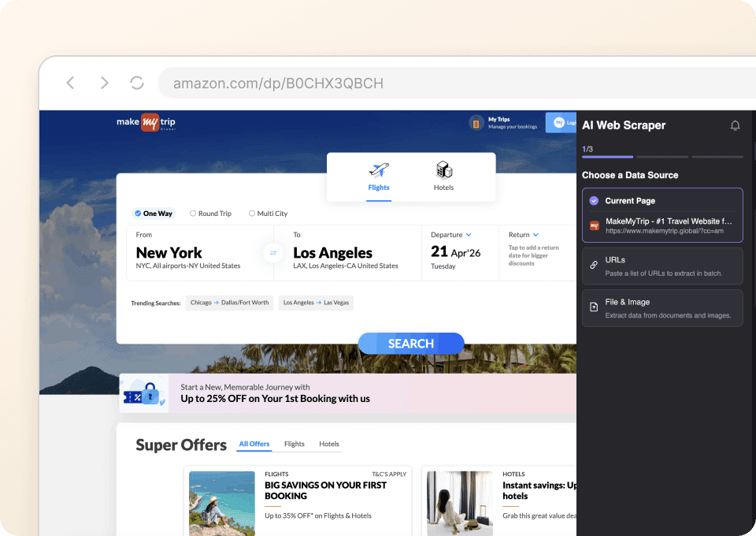
Task: Swap cities using the exchange arrows icon
Action: [273, 253]
